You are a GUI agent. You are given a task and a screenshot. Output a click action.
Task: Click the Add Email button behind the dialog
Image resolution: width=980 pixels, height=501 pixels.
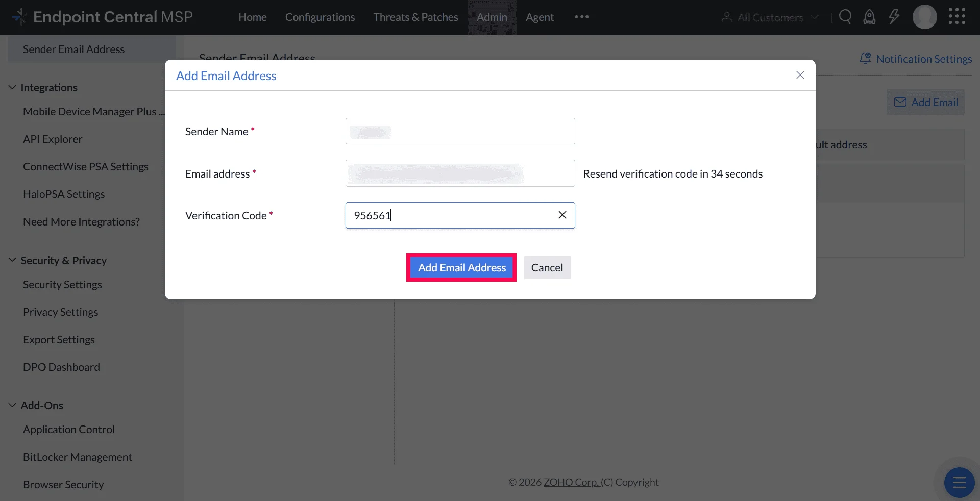coord(925,102)
